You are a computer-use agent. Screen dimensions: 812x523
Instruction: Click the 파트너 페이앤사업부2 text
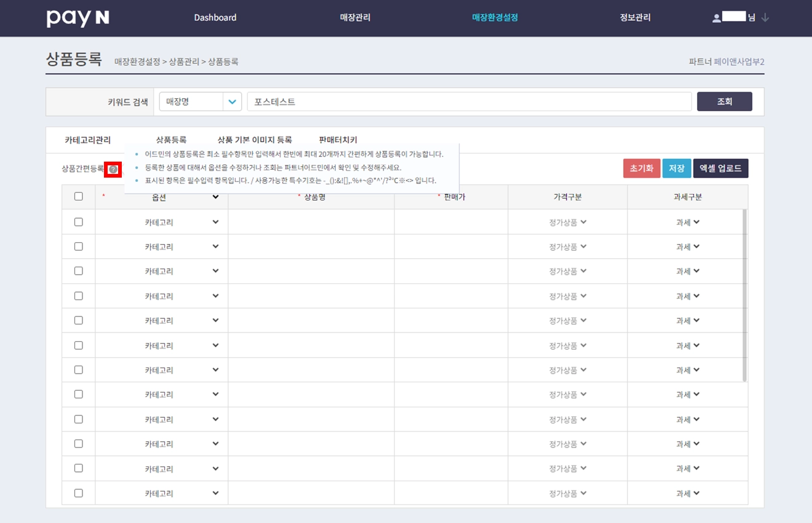click(726, 62)
